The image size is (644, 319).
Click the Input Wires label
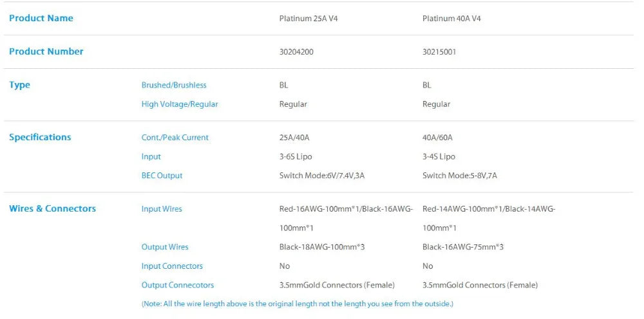pos(162,209)
